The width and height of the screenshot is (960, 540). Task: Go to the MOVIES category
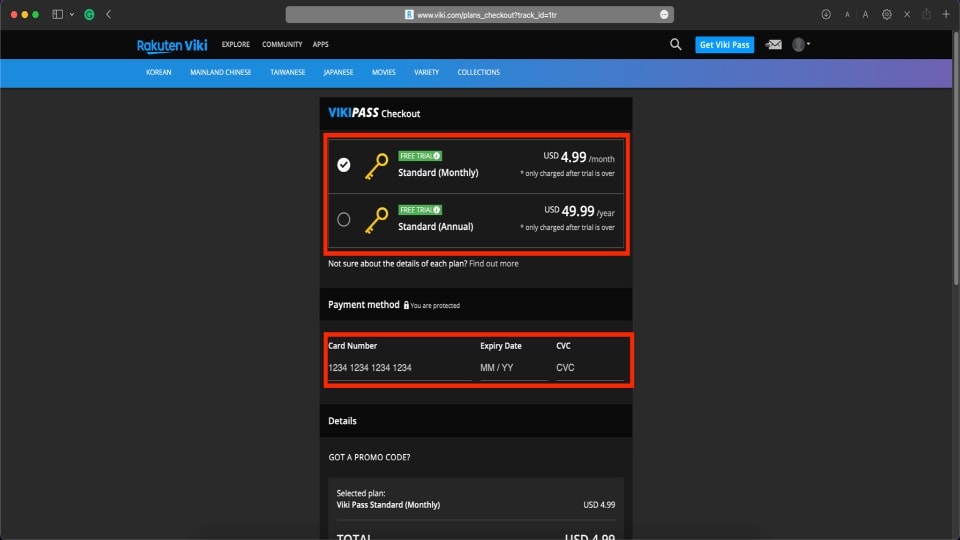point(384,72)
